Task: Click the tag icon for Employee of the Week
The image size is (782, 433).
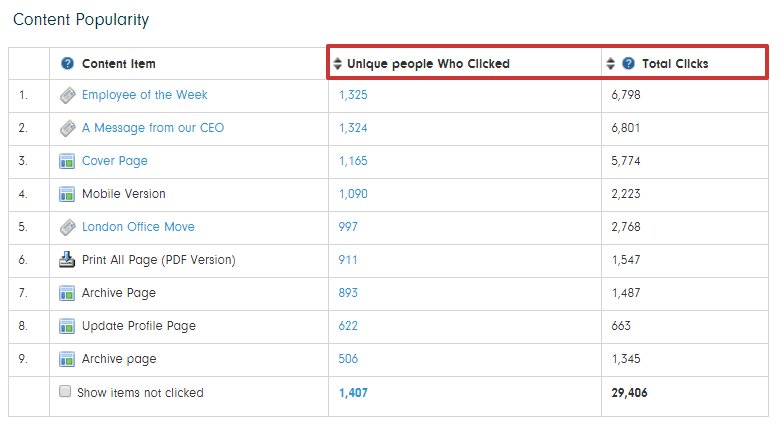Action: coord(67,95)
